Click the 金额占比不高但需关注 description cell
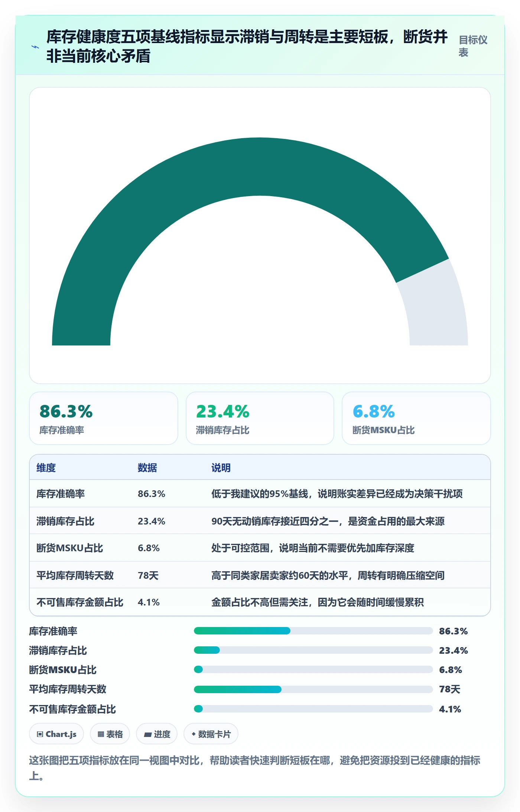 [318, 602]
